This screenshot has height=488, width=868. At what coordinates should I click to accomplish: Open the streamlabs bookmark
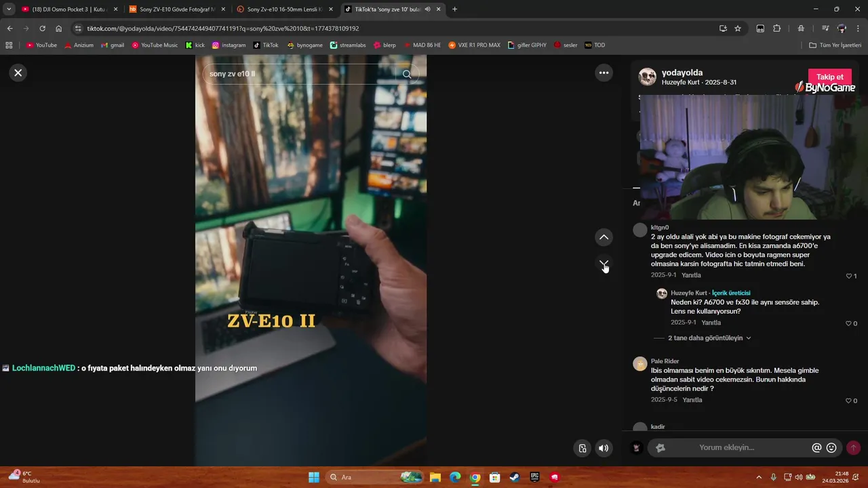[x=349, y=45]
